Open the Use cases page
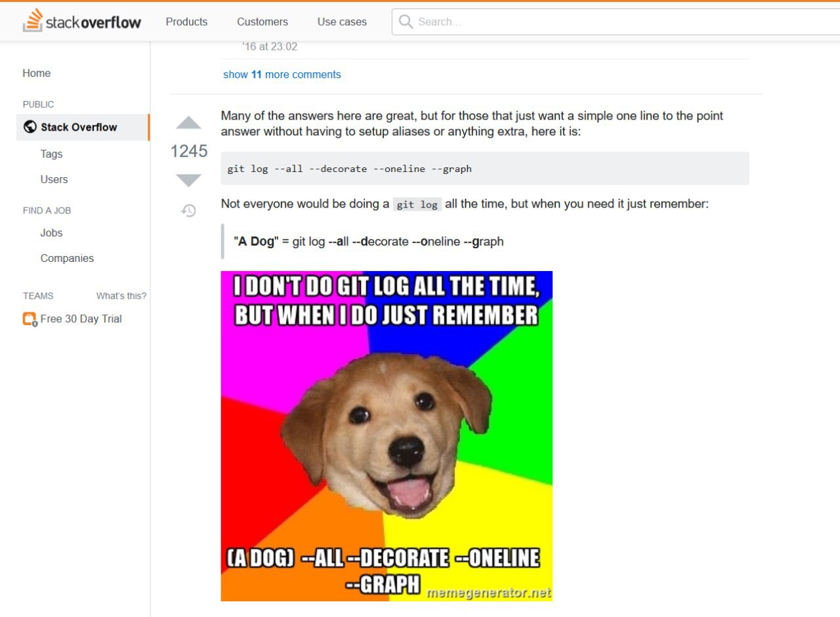The image size is (840, 617). click(342, 22)
